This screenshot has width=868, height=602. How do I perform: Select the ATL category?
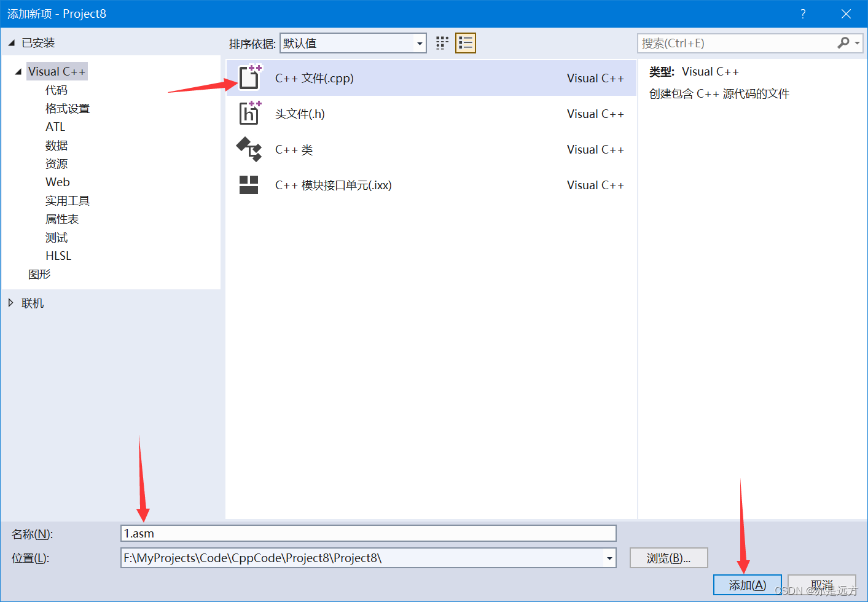click(55, 127)
